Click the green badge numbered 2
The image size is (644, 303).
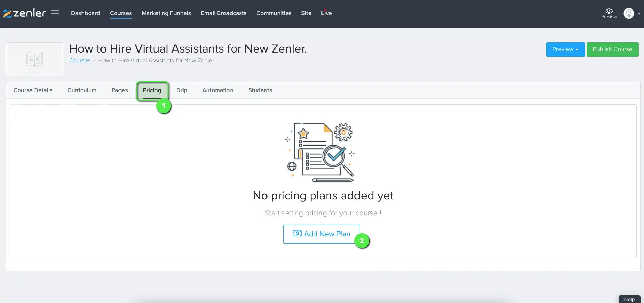point(362,241)
